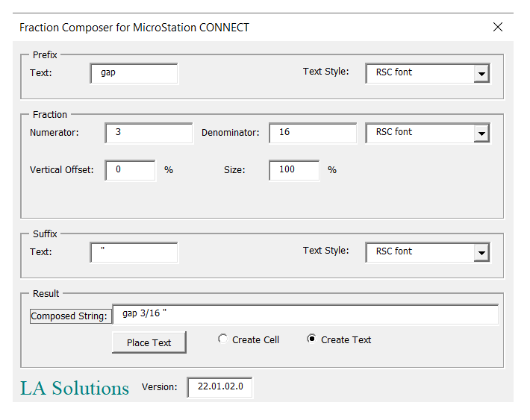Click the Prefix Text input field
The image size is (530, 420).
[x=134, y=73]
